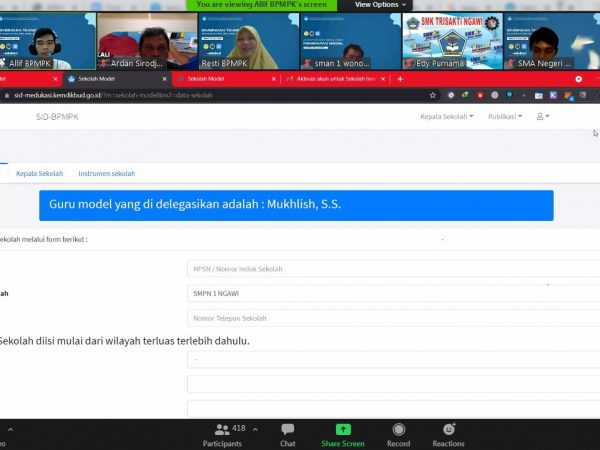
Task: Select Edy Purnama video thumbnail
Action: (x=452, y=41)
